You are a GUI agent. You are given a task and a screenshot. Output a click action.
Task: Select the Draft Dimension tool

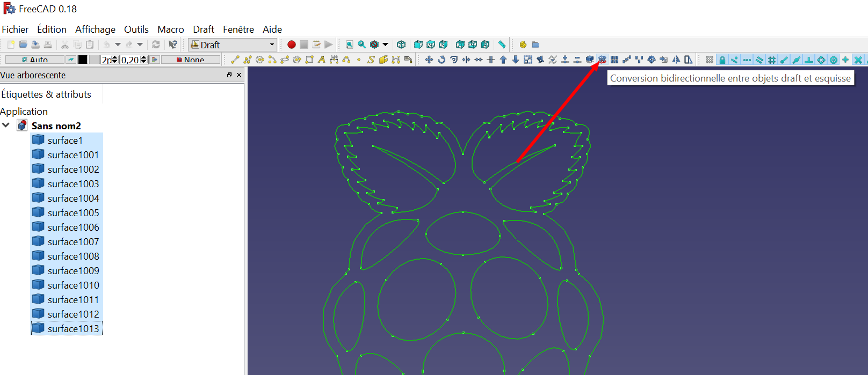click(334, 60)
